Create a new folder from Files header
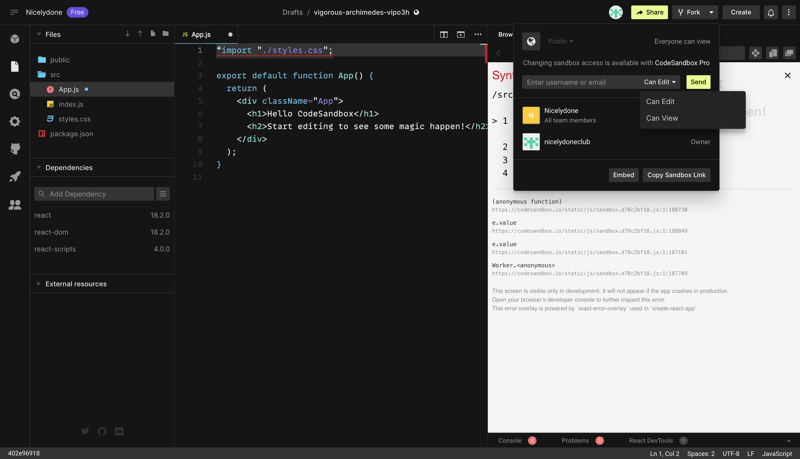This screenshot has width=800, height=459. click(165, 34)
